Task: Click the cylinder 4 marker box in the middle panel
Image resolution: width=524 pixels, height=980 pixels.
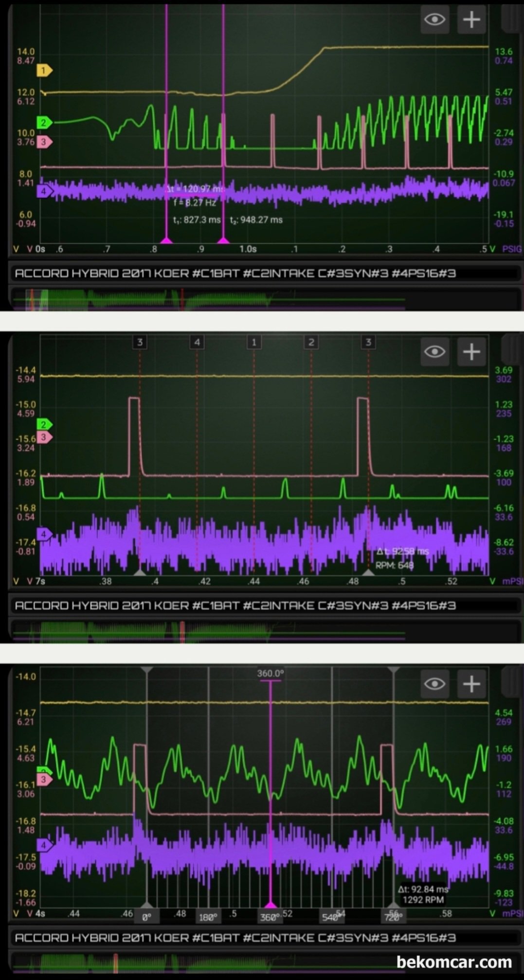Action: tap(197, 342)
